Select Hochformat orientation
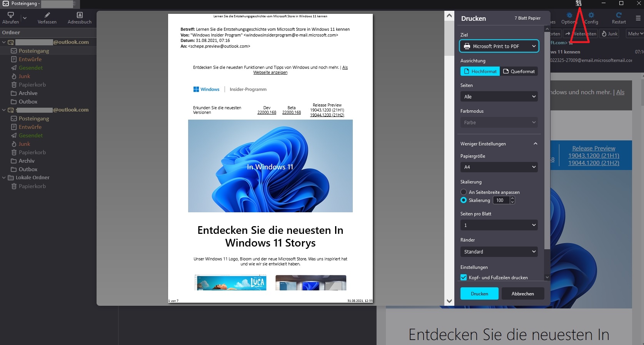 coord(480,71)
